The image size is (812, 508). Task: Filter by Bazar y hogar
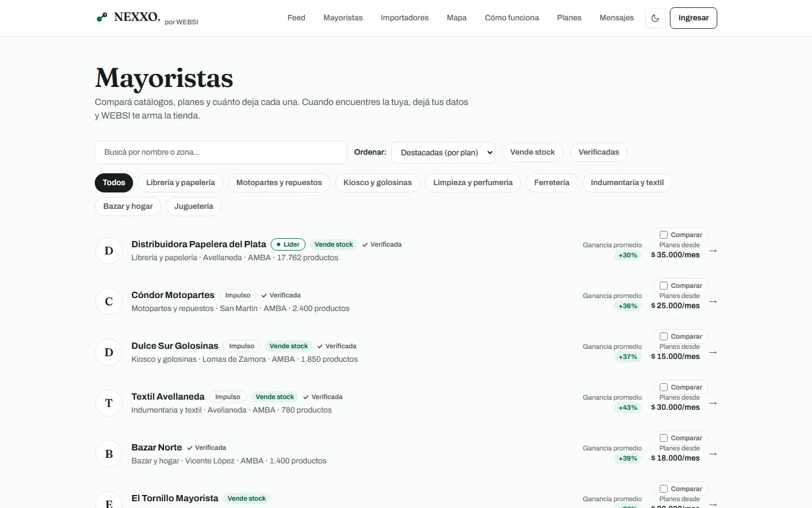(x=128, y=207)
